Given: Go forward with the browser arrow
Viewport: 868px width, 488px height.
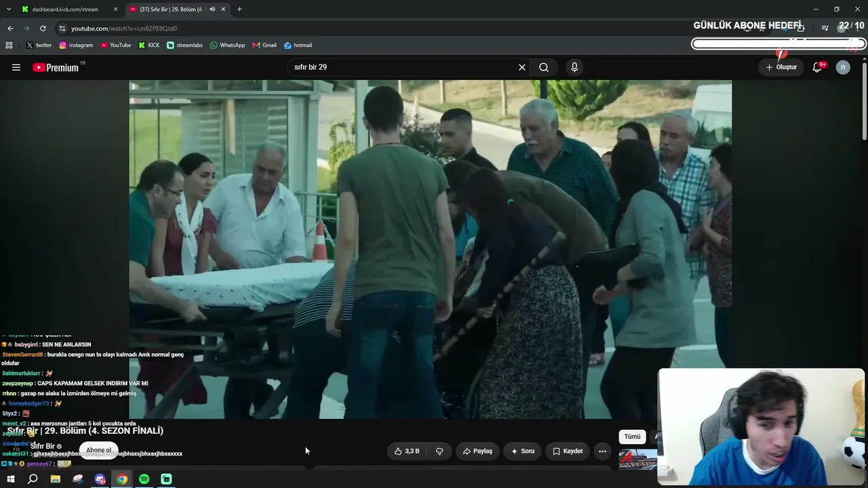Looking at the screenshot, I should pyautogui.click(x=26, y=28).
